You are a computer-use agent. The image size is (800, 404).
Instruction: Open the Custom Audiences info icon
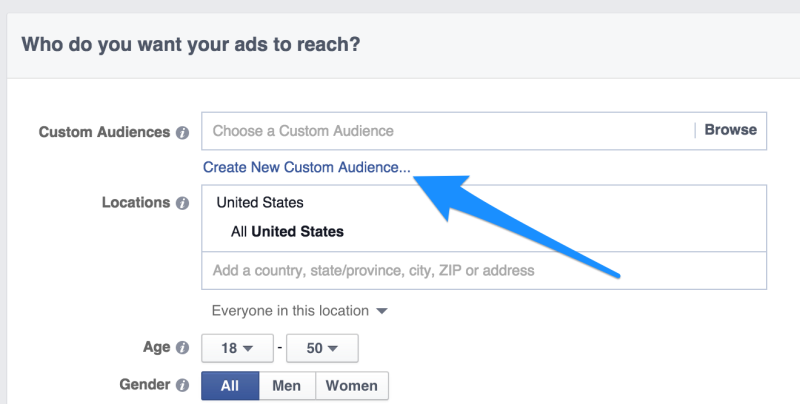pyautogui.click(x=182, y=133)
